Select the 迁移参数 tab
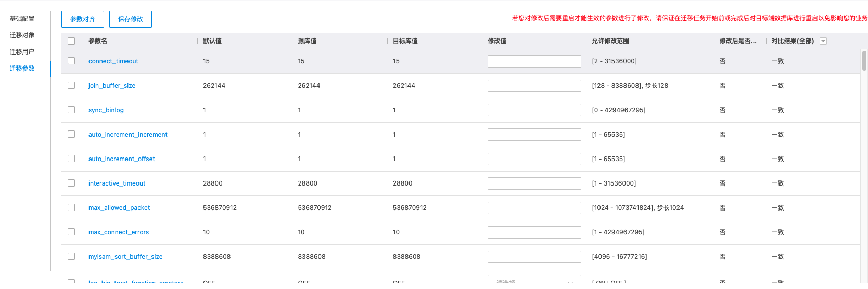Viewport: 868px width, 289px height. [x=22, y=69]
